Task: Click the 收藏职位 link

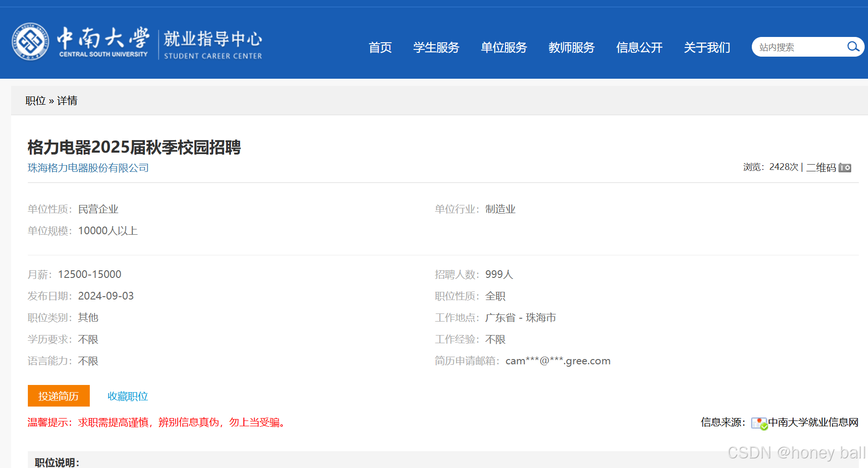Action: pos(128,396)
